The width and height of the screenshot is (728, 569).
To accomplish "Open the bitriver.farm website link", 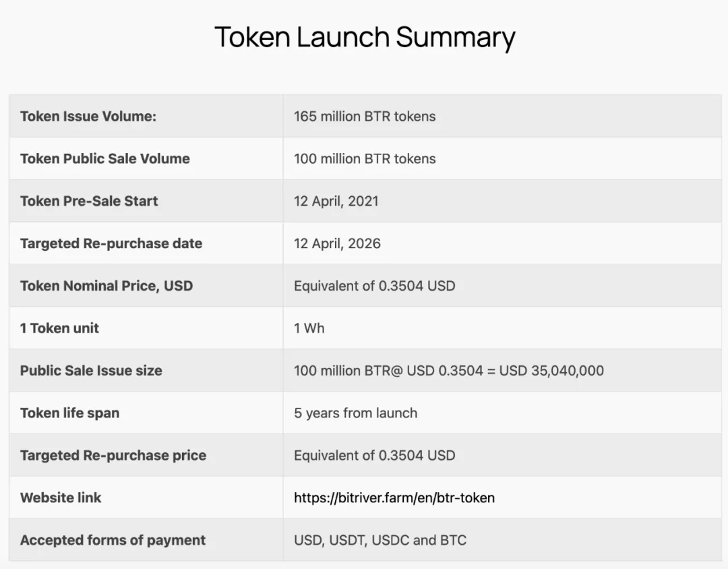I will pyautogui.click(x=394, y=498).
